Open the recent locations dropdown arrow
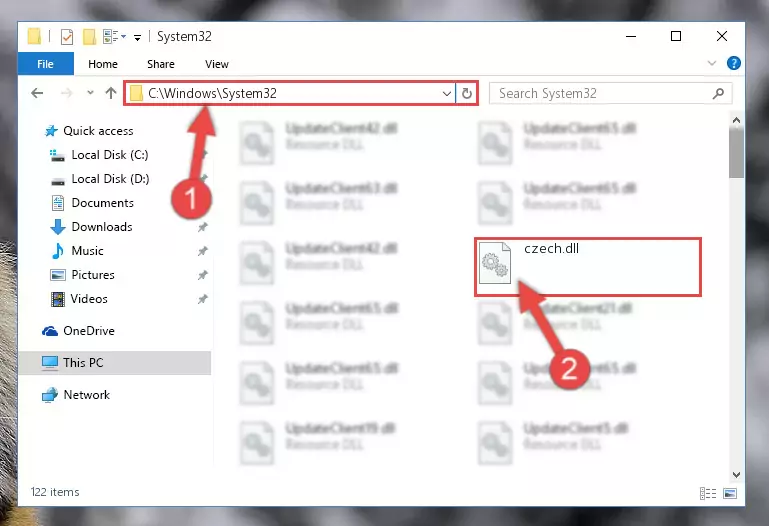 90,93
